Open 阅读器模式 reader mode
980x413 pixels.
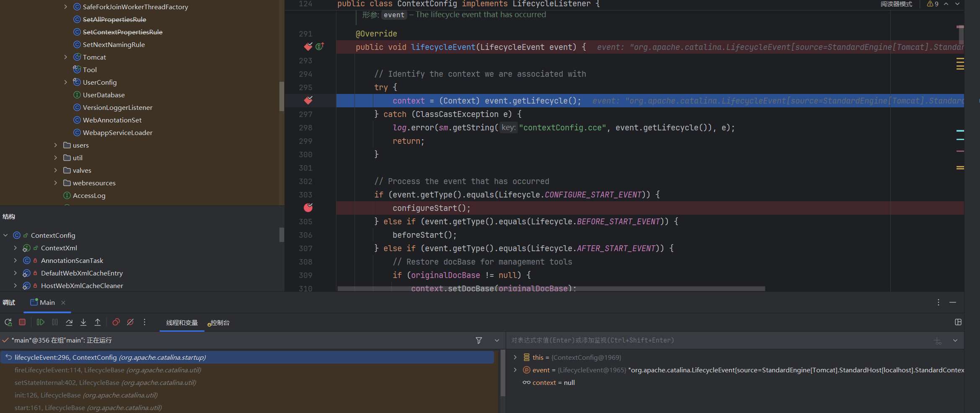click(x=896, y=4)
